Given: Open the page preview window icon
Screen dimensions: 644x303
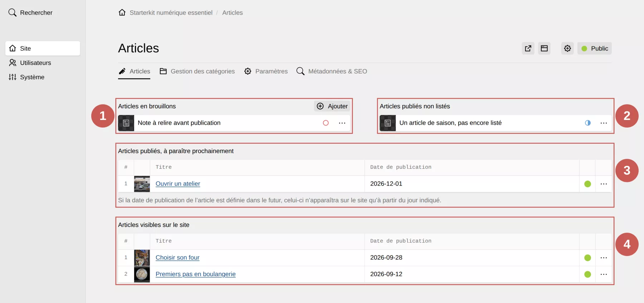Looking at the screenshot, I should tap(544, 48).
